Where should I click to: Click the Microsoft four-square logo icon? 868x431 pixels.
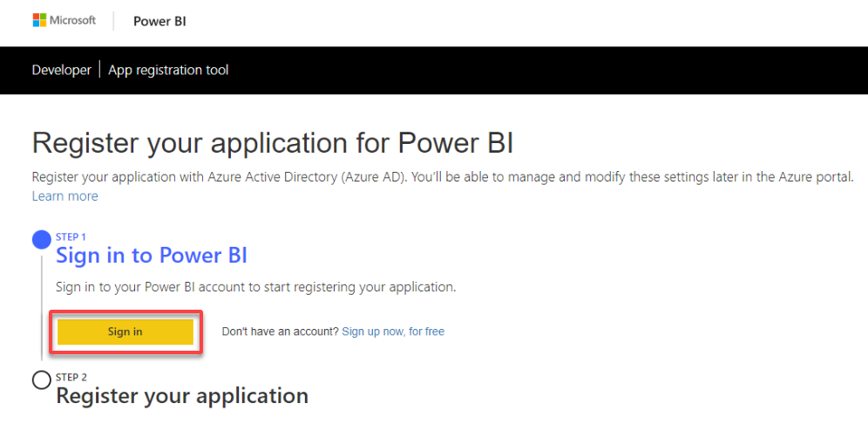39,20
